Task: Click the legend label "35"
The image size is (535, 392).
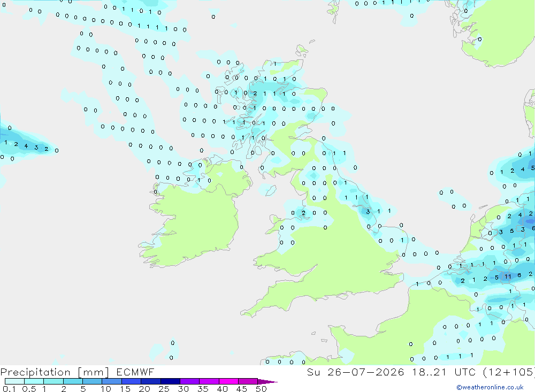Action: click(x=203, y=389)
